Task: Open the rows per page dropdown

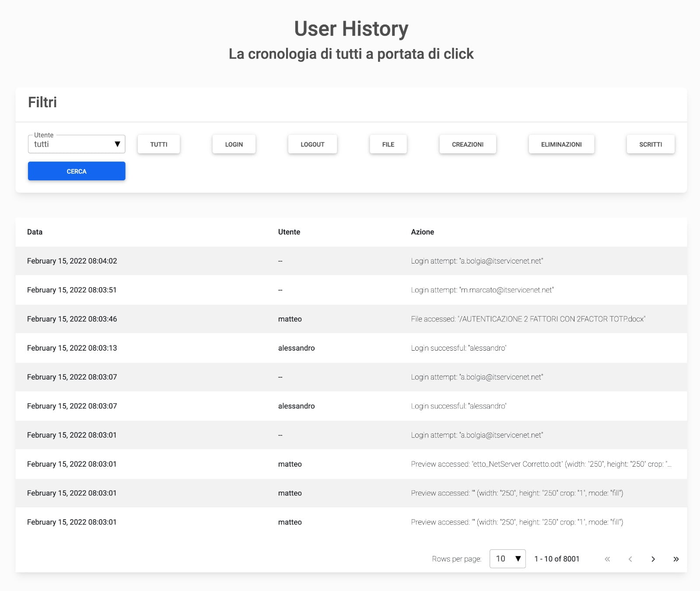Action: click(507, 559)
